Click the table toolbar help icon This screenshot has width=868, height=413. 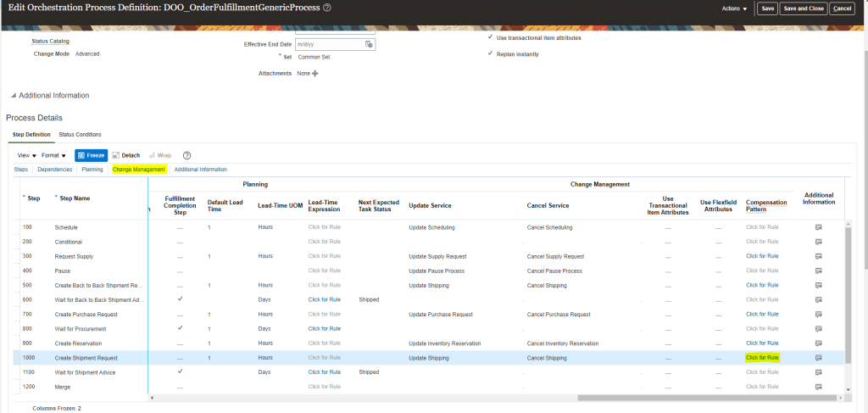coord(186,155)
